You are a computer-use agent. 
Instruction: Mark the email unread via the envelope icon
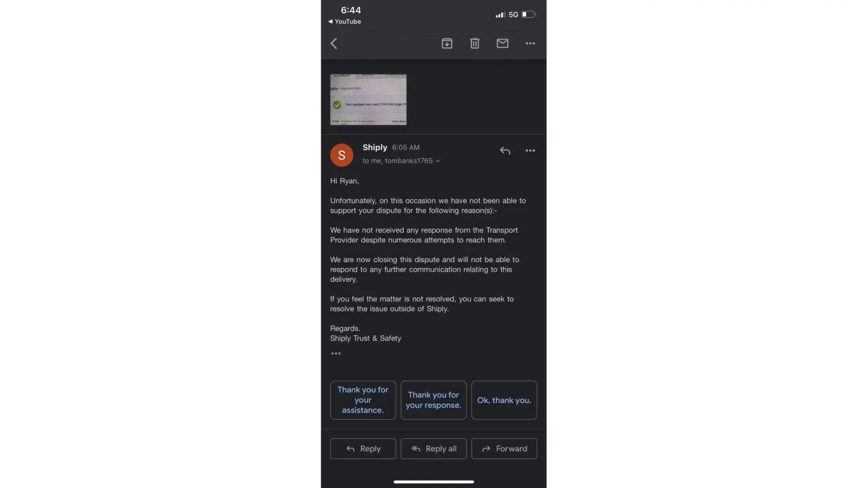point(502,43)
